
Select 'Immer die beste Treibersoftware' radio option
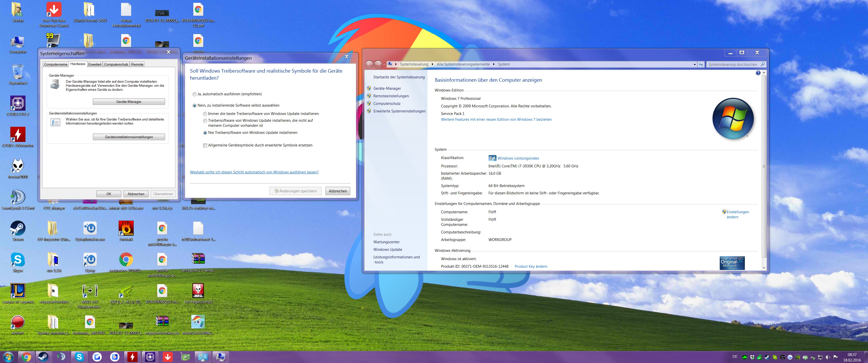tap(205, 114)
